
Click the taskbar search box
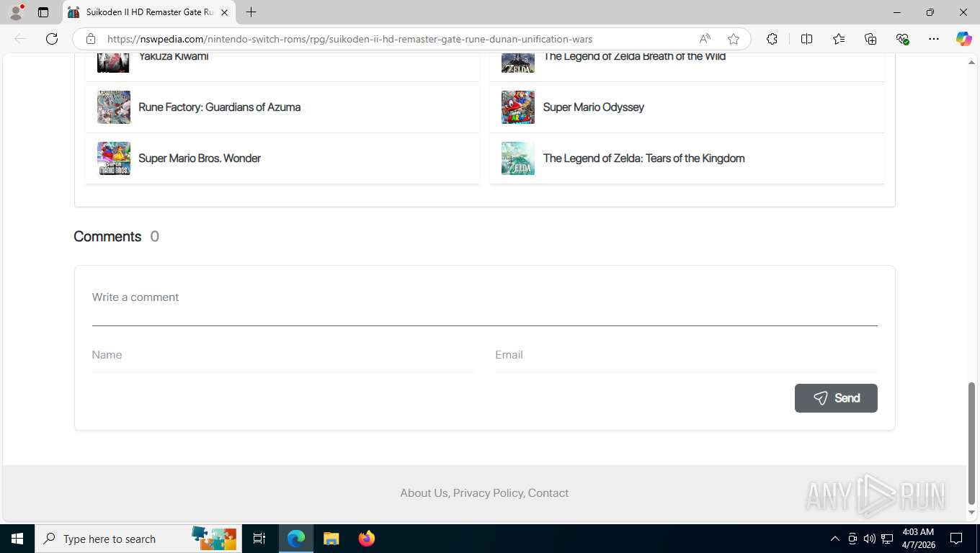click(139, 539)
